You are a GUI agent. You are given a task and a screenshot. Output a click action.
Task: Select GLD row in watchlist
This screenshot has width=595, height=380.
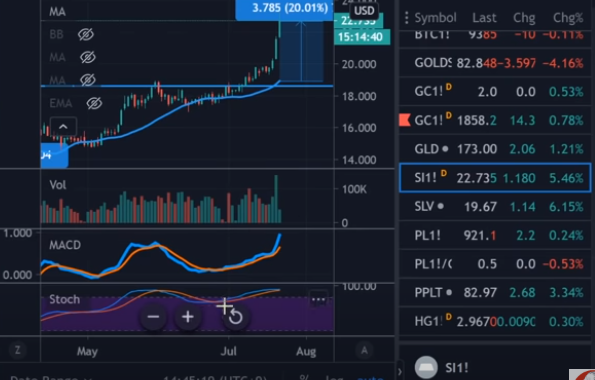click(495, 149)
